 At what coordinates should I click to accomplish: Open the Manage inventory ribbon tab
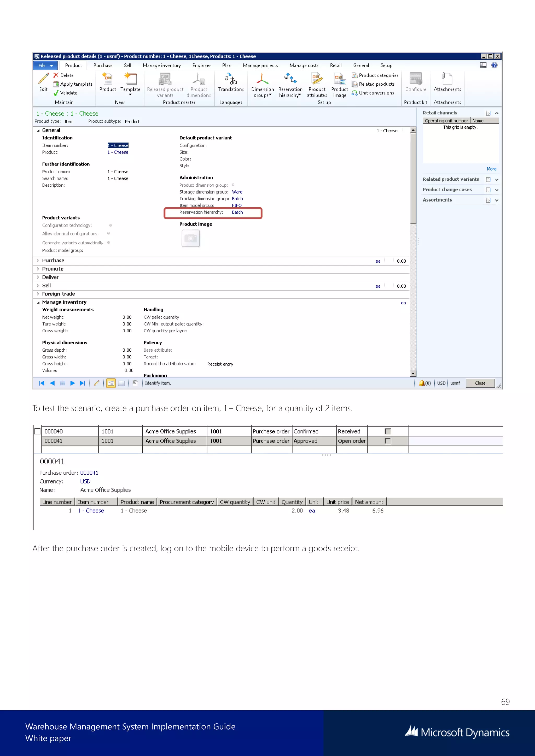[162, 66]
